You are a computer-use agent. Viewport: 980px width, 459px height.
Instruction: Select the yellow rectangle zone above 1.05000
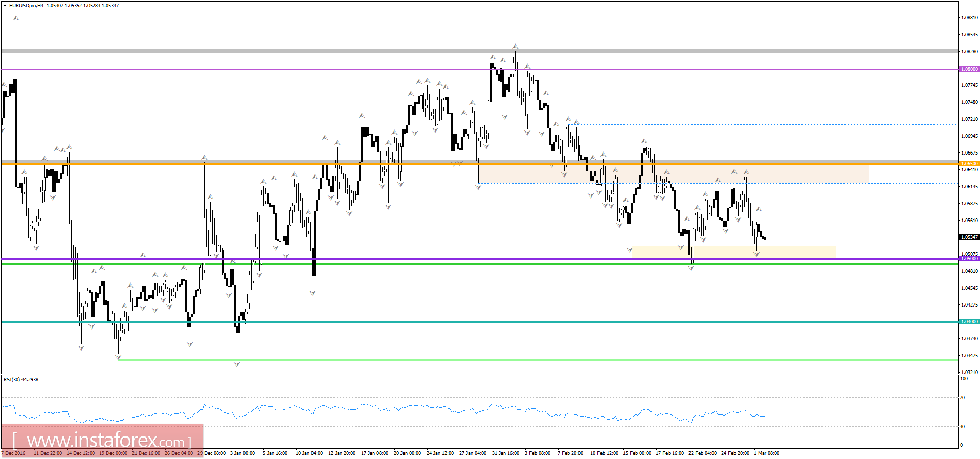(x=734, y=251)
